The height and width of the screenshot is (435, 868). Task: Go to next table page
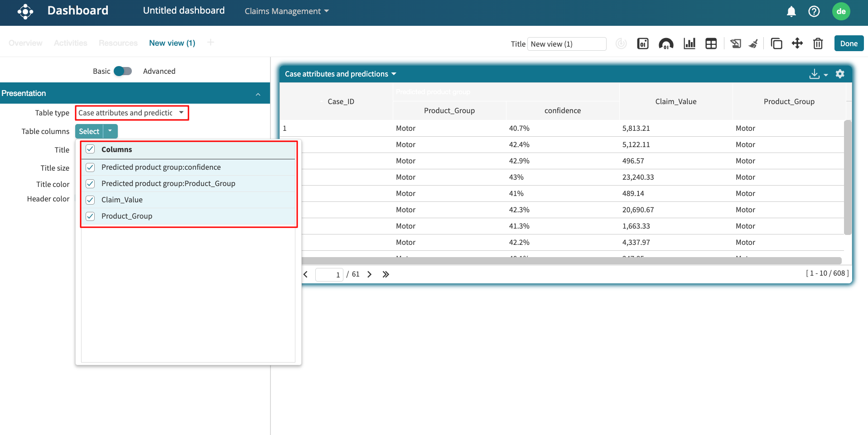pyautogui.click(x=369, y=274)
